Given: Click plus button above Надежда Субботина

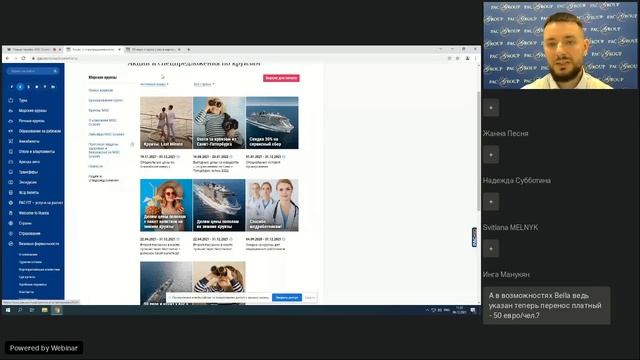Looking at the screenshot, I should coord(491,155).
